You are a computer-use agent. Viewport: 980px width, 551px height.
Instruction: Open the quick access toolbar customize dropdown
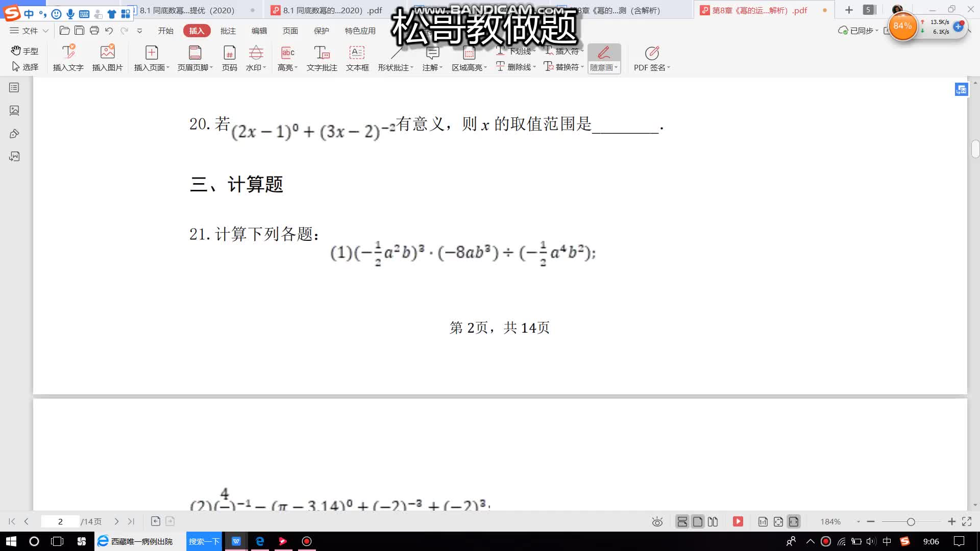coord(139,31)
